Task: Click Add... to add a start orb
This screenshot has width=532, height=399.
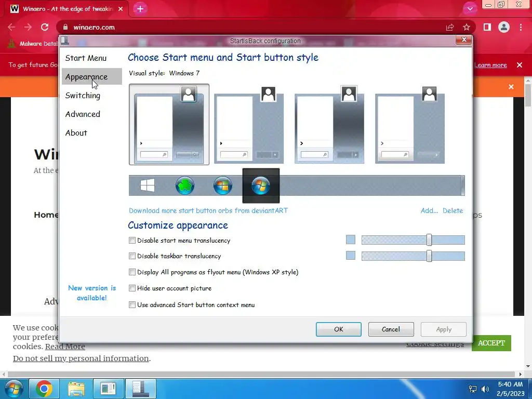Action: 429,210
